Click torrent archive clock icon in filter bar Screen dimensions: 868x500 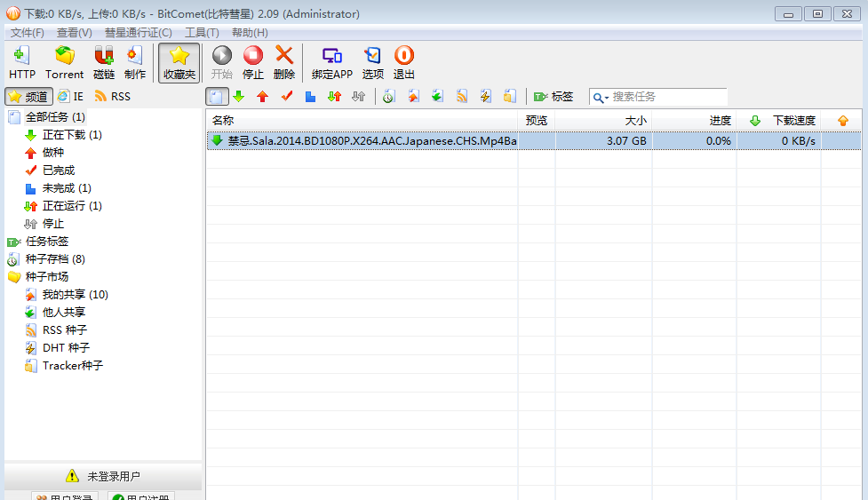coord(388,97)
